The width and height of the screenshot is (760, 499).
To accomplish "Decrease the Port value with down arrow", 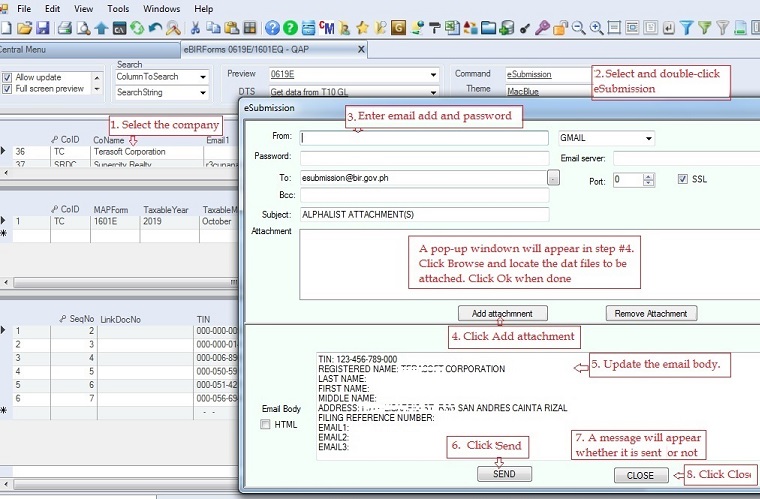I will click(x=649, y=183).
